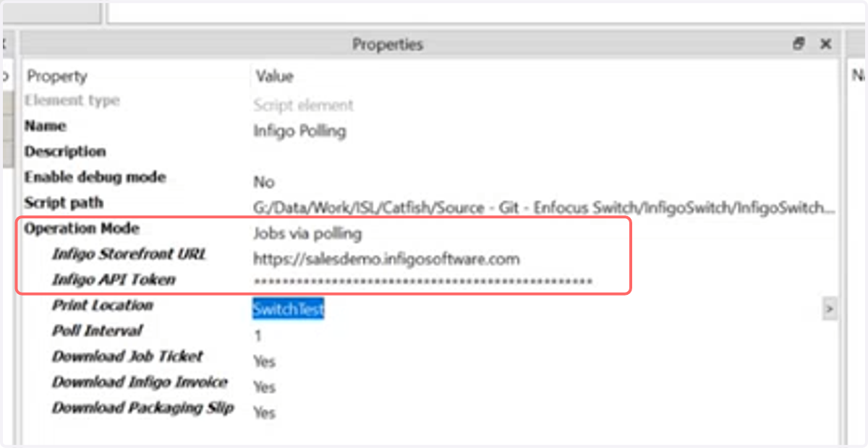Select the Infigo Storefront URL property

pos(129,254)
